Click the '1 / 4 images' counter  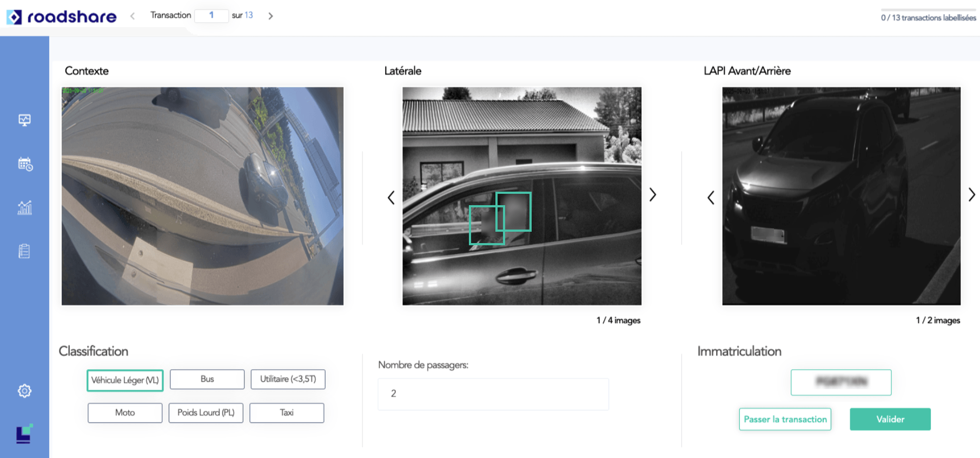618,320
